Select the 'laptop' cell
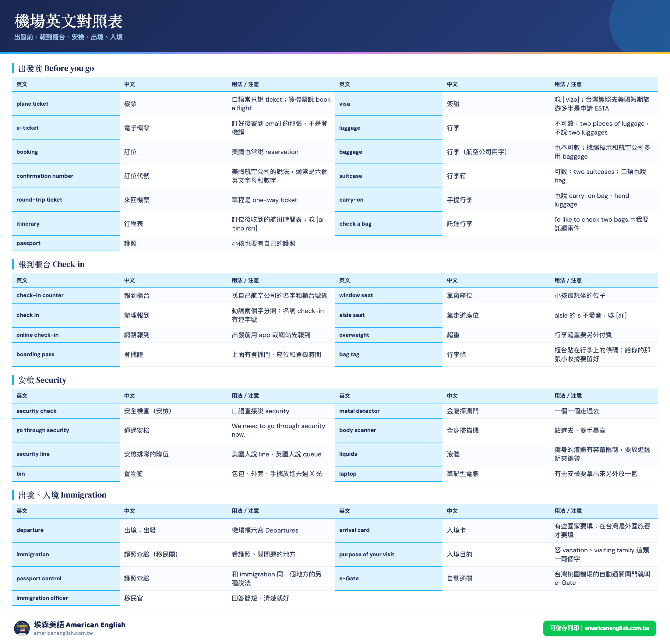This screenshot has height=644, width=670. click(389, 474)
